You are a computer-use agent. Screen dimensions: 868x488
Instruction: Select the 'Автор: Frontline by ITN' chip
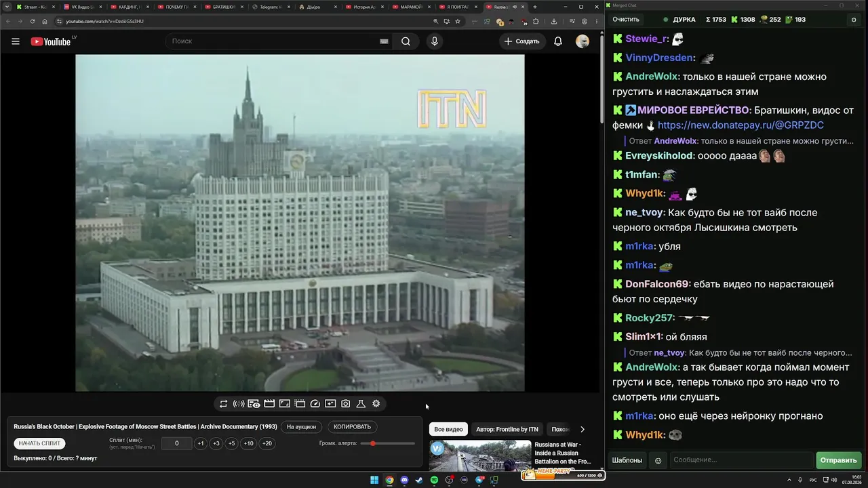tap(507, 429)
